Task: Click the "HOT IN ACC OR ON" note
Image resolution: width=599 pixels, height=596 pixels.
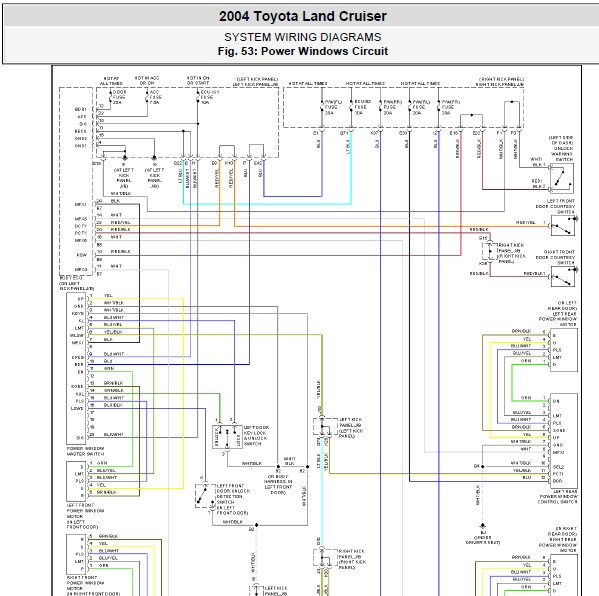Action: click(x=147, y=80)
